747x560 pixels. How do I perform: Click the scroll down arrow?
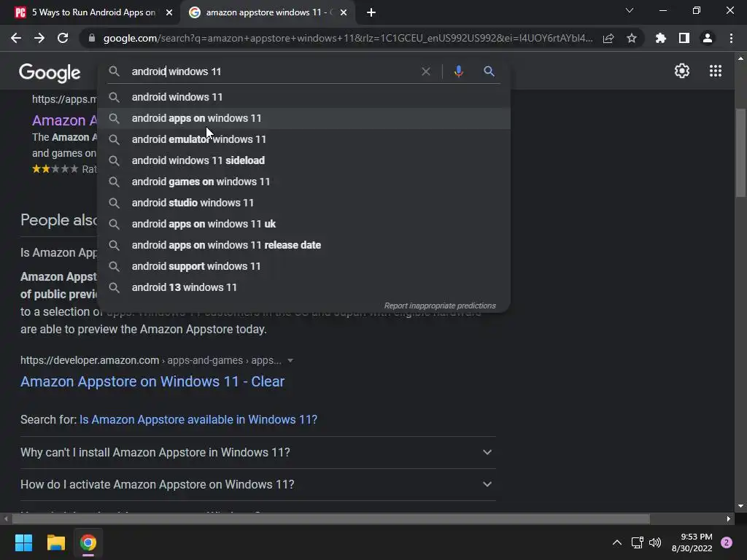click(740, 506)
